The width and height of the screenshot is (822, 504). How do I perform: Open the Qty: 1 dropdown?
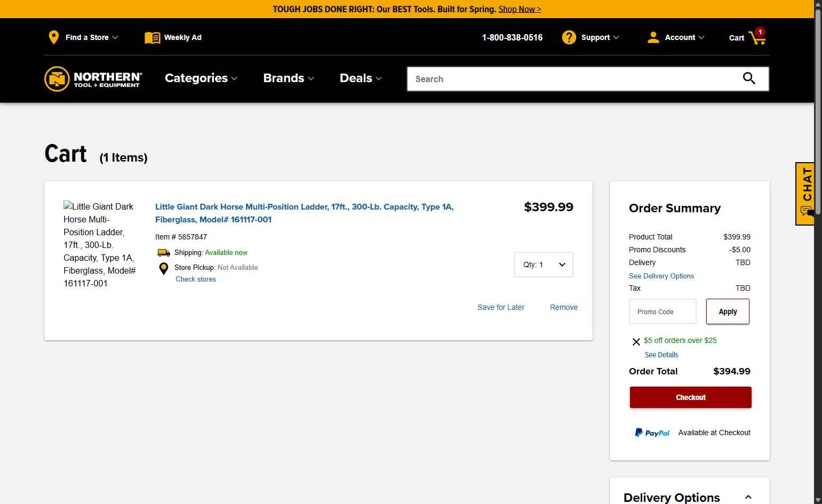543,265
